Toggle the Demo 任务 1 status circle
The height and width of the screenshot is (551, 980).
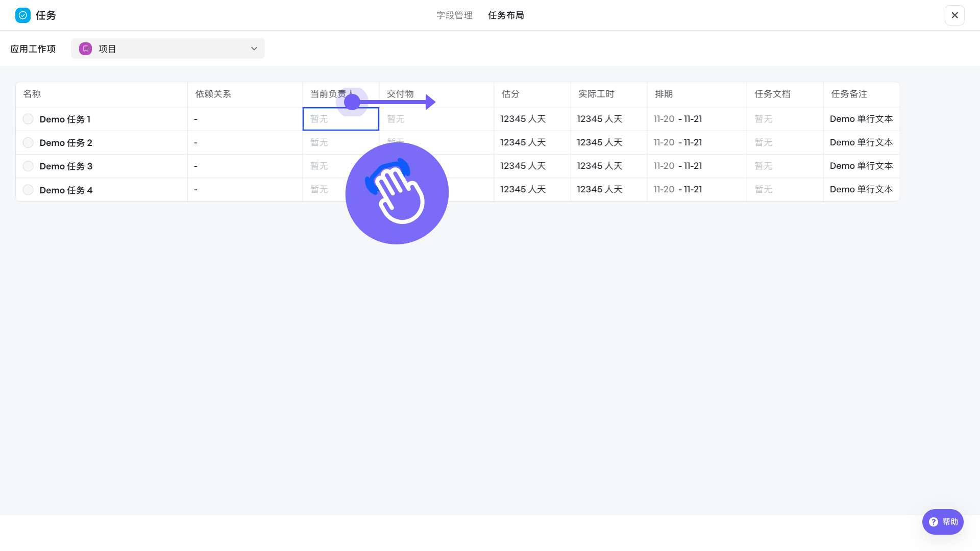28,119
